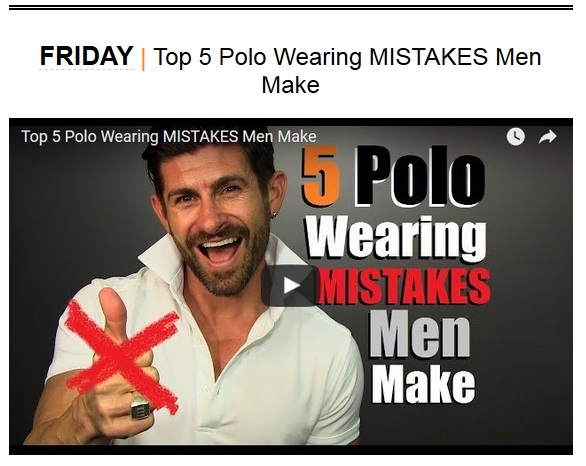Click the silver ring on man's finger
The height and width of the screenshot is (466, 586).
[140, 407]
